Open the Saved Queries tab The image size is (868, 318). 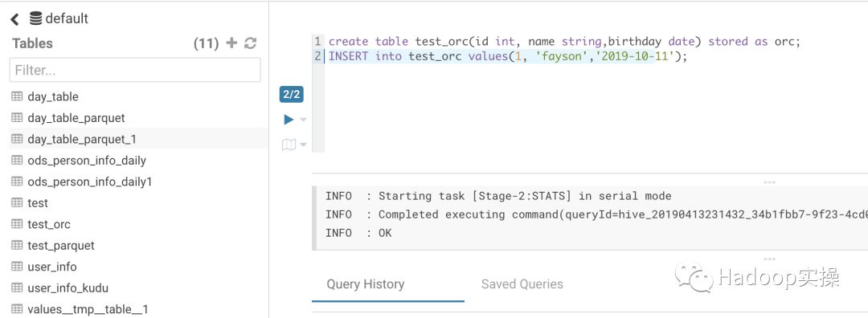[x=522, y=284]
